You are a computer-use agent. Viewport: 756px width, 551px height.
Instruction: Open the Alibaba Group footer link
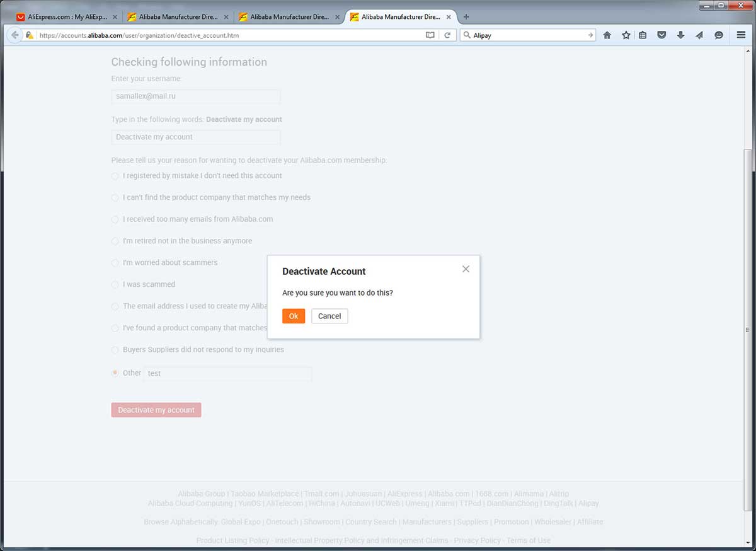coord(202,494)
